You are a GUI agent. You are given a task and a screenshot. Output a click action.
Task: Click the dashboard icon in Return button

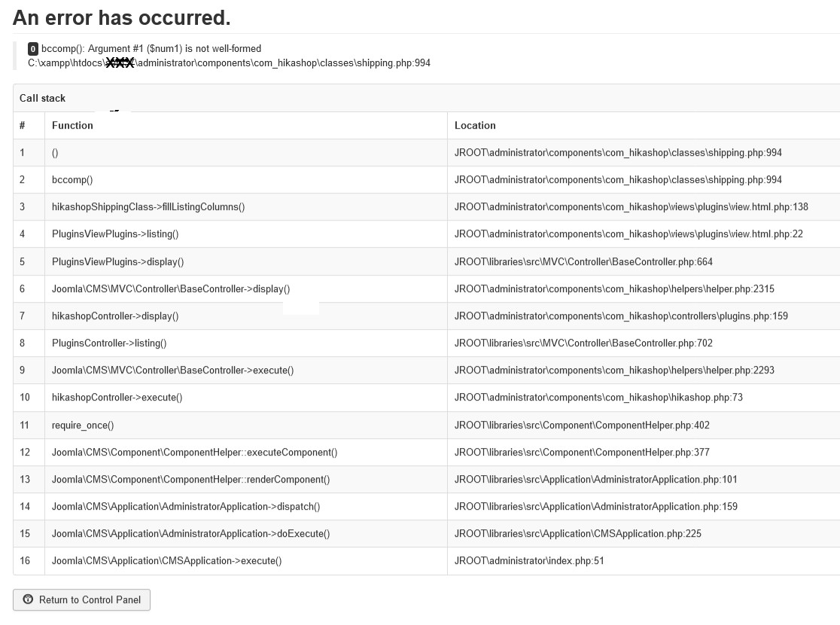(x=28, y=599)
